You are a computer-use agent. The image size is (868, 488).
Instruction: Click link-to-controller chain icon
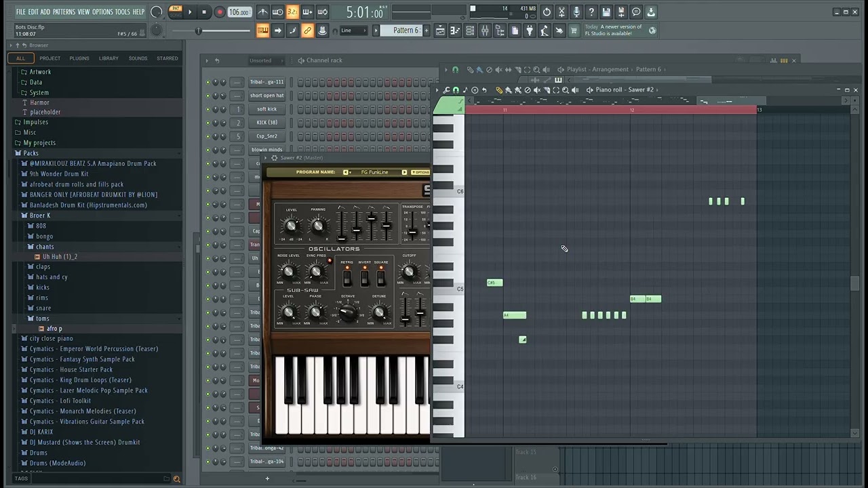point(307,30)
